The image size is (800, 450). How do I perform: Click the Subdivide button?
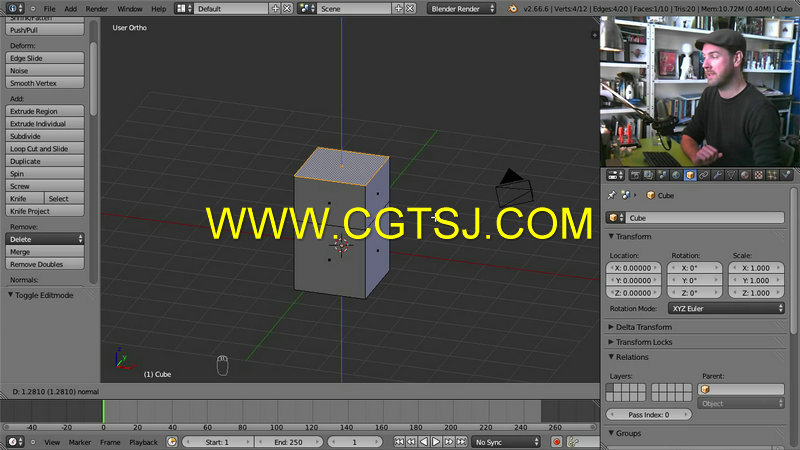45,136
